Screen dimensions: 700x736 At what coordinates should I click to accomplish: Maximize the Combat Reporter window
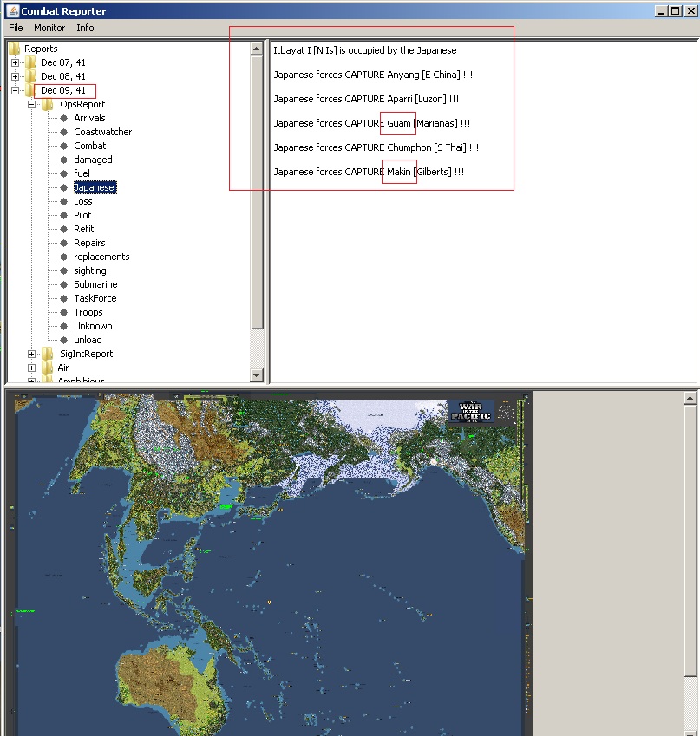(x=676, y=10)
